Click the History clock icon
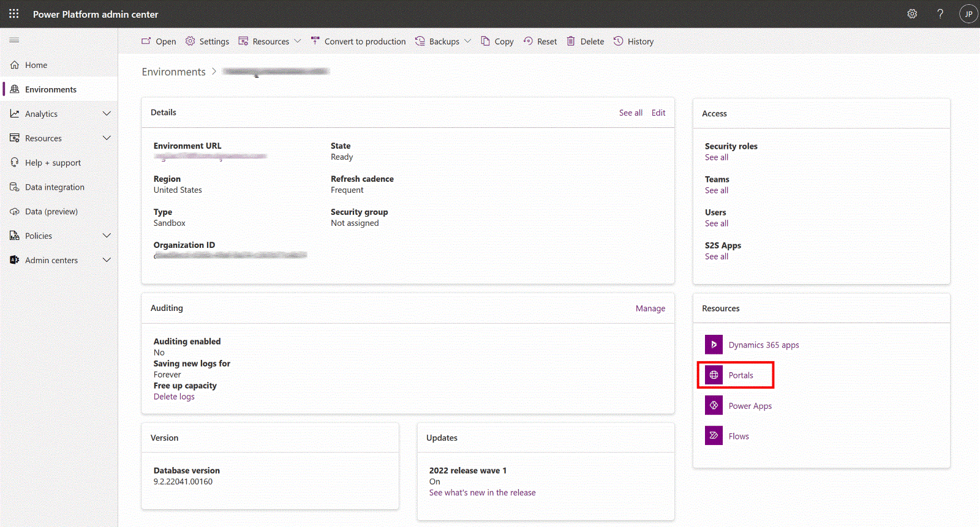The width and height of the screenshot is (980, 527). [x=619, y=41]
